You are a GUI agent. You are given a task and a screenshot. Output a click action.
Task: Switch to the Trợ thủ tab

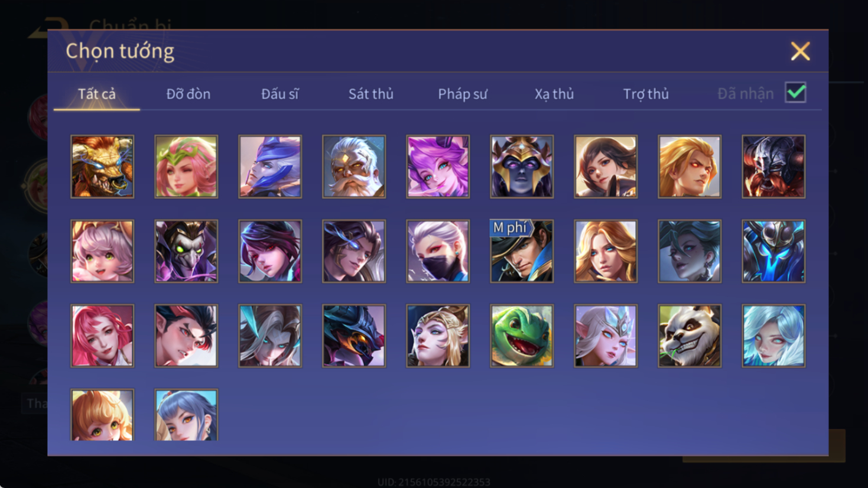(x=645, y=94)
